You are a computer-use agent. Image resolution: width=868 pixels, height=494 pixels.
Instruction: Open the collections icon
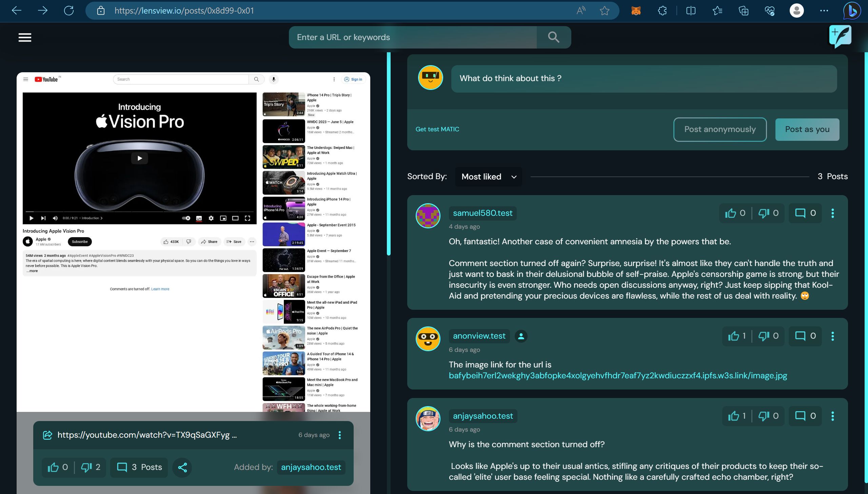744,11
